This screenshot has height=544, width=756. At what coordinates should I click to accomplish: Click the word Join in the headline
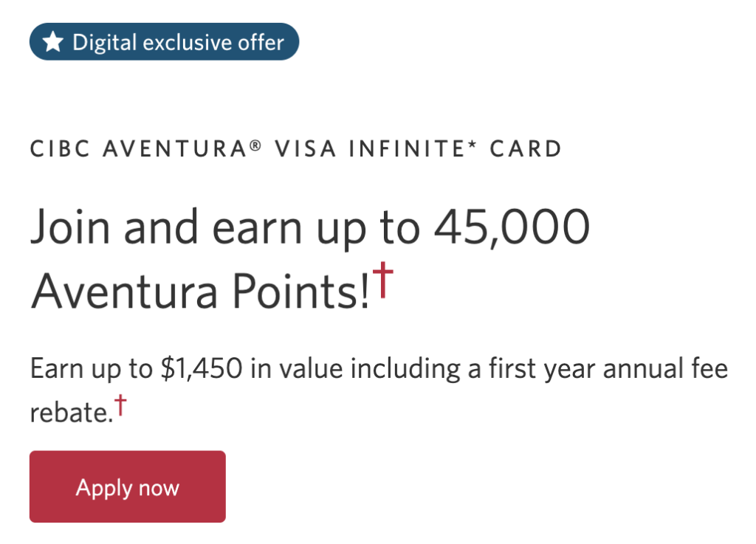point(70,227)
